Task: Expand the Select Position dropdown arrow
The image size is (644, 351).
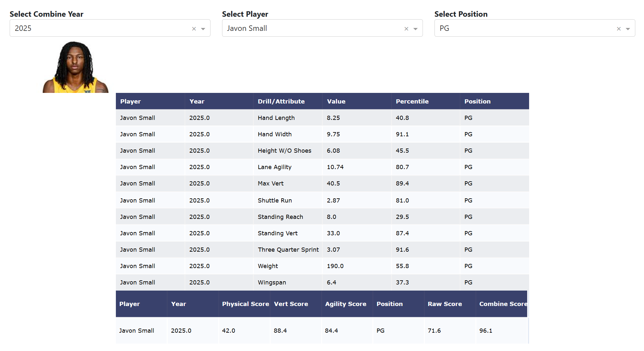Action: tap(628, 29)
